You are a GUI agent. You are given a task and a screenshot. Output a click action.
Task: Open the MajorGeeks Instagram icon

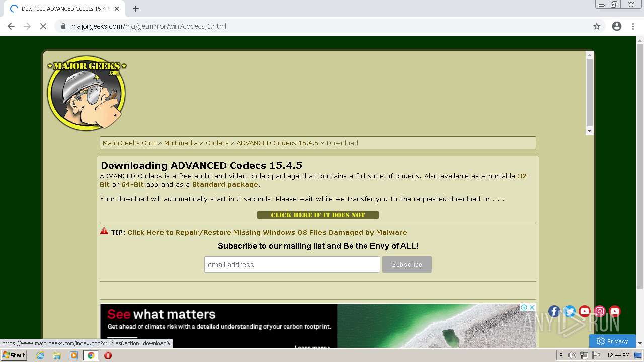600,311
